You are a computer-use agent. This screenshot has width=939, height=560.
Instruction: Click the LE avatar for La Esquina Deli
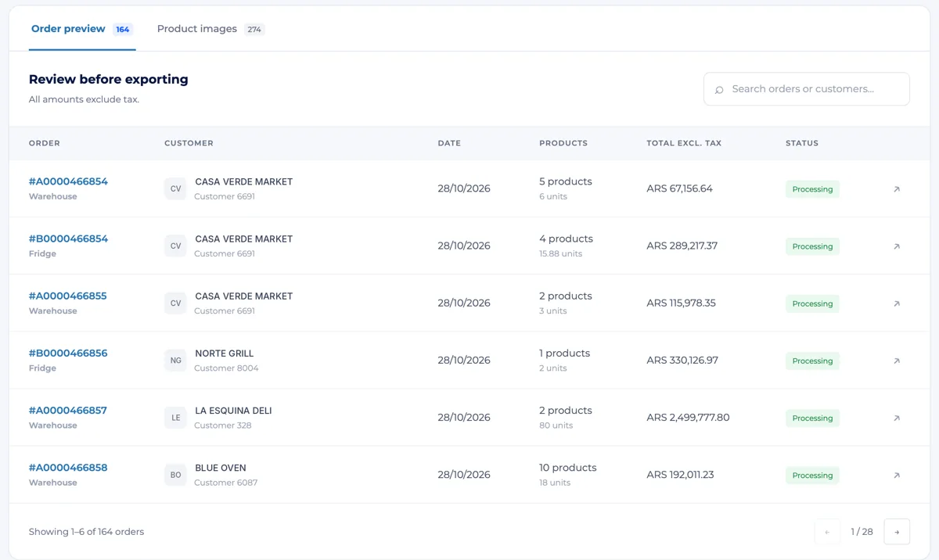[175, 417]
